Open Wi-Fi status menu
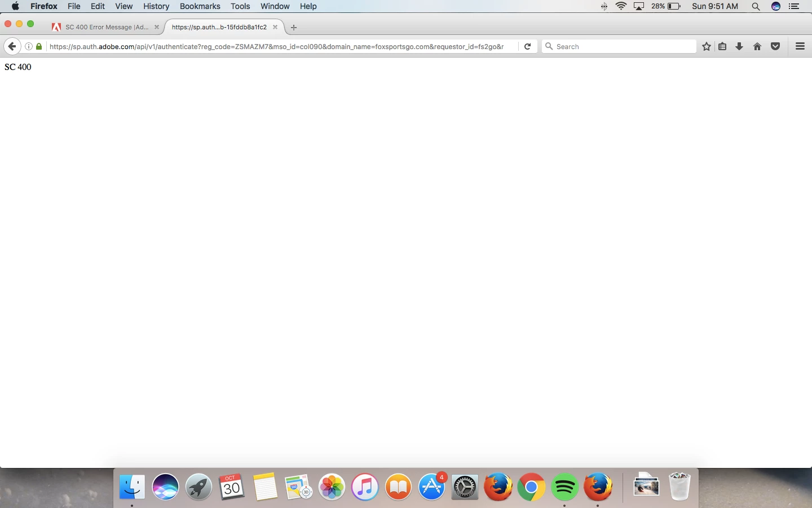This screenshot has height=508, width=812. pos(621,6)
